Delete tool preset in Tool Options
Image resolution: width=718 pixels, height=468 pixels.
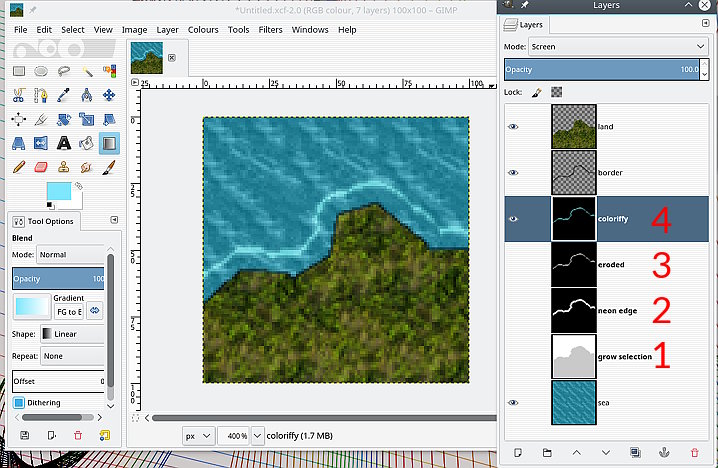point(78,435)
